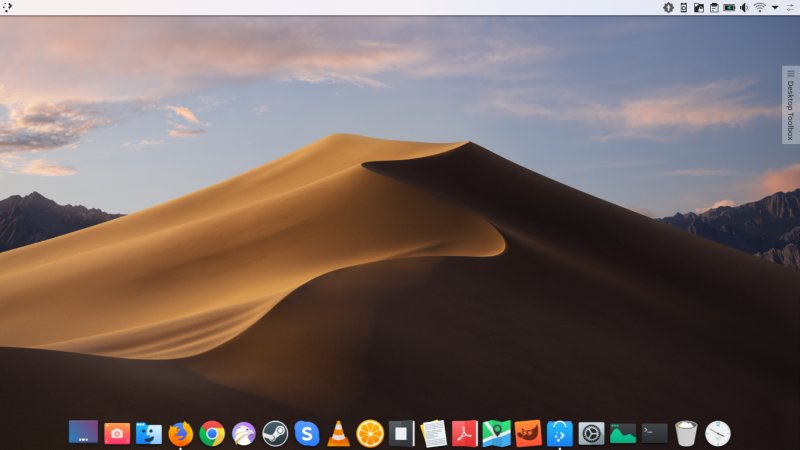Open the Finder-style file manager in dock
The image size is (800, 450).
[x=148, y=434]
